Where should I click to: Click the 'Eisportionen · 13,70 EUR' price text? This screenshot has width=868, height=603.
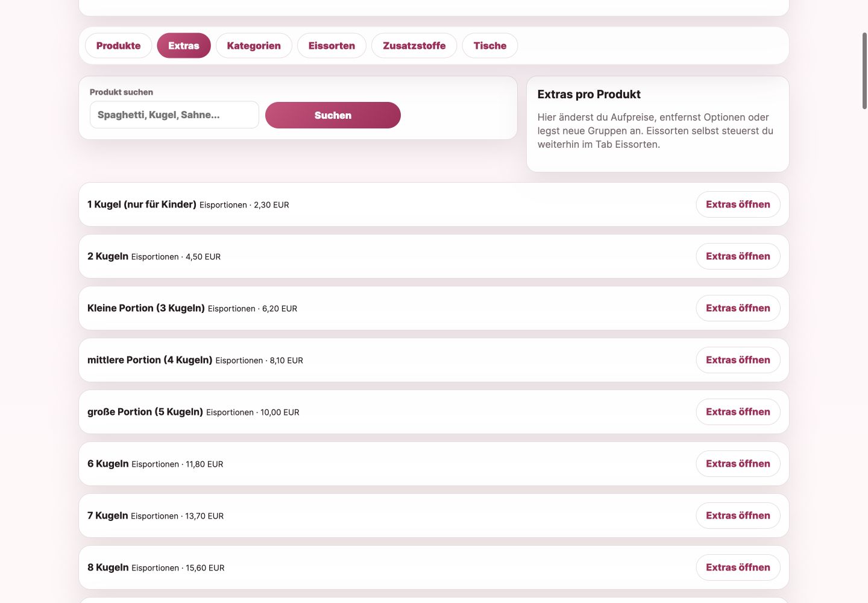point(177,516)
